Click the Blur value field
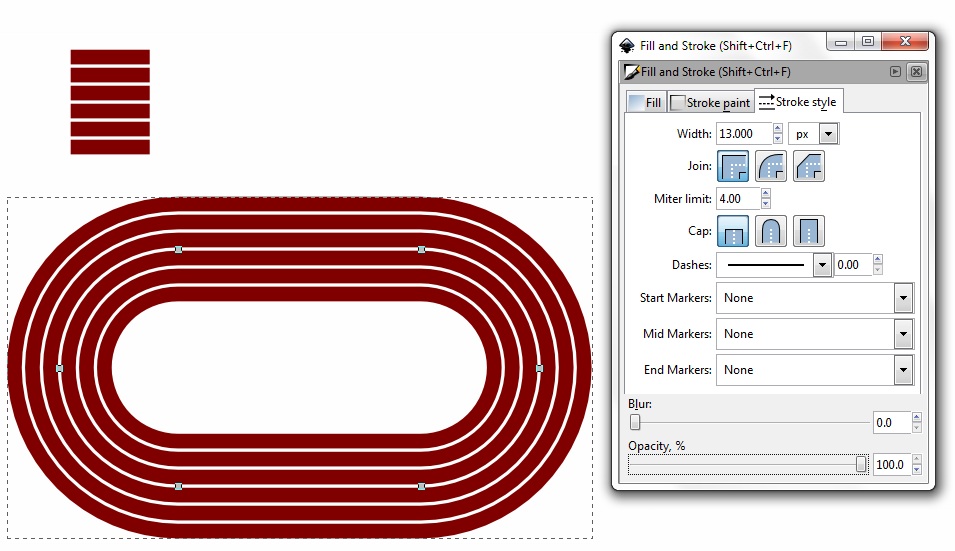This screenshot has height=551, width=955. tap(892, 423)
